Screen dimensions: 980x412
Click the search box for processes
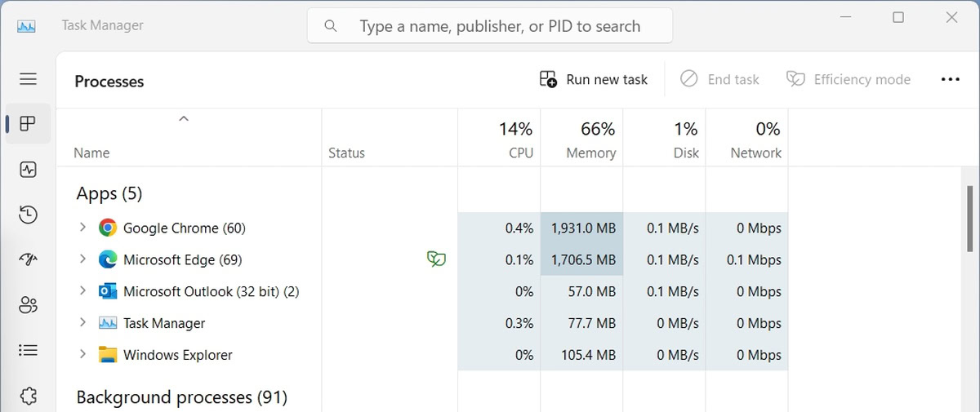[490, 26]
